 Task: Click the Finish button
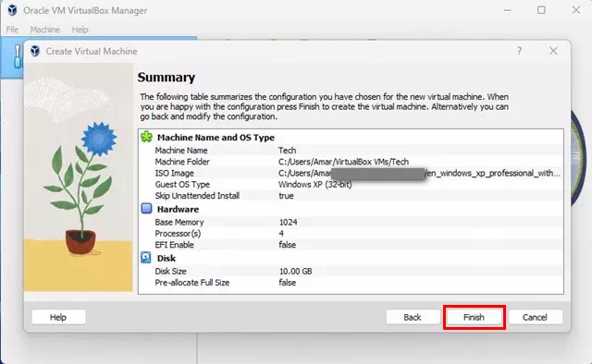(x=474, y=317)
